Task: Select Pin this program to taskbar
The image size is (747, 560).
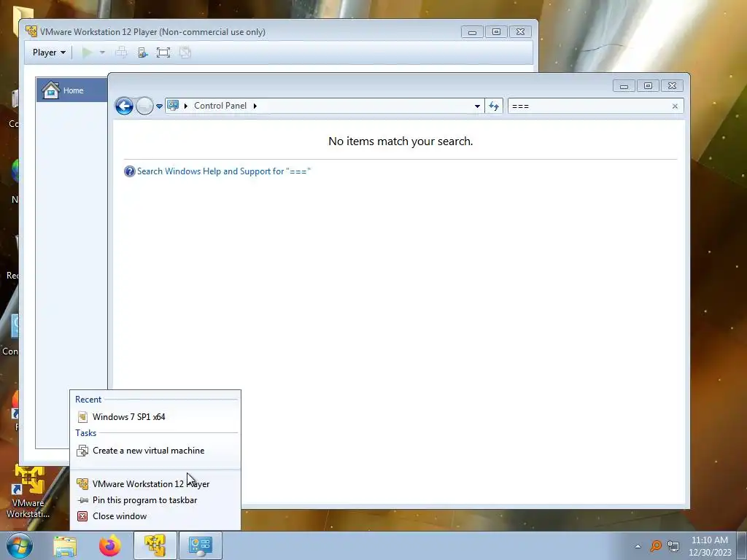Action: point(155,500)
